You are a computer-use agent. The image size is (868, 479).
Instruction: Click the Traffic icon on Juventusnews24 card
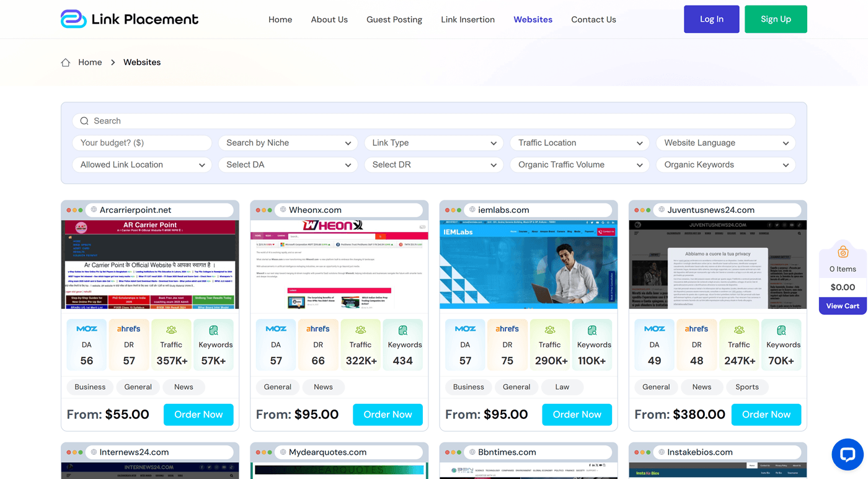(x=738, y=330)
